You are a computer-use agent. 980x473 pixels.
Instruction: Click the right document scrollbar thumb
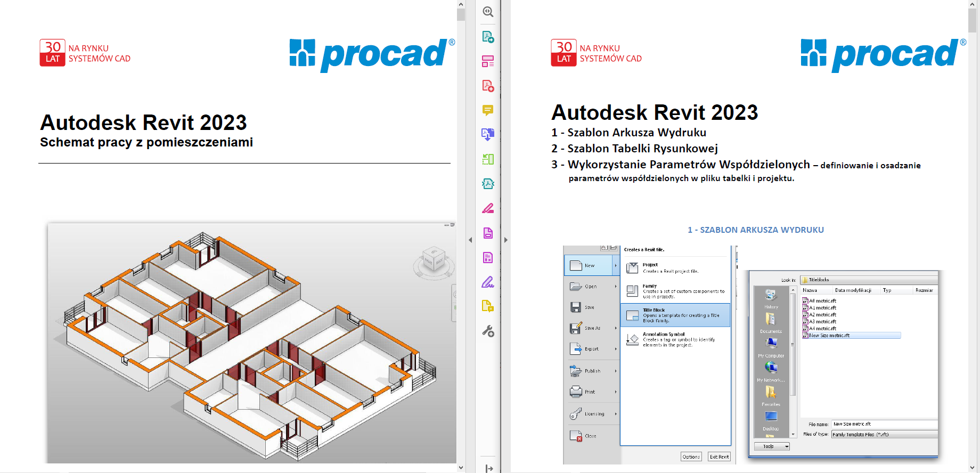[972, 21]
